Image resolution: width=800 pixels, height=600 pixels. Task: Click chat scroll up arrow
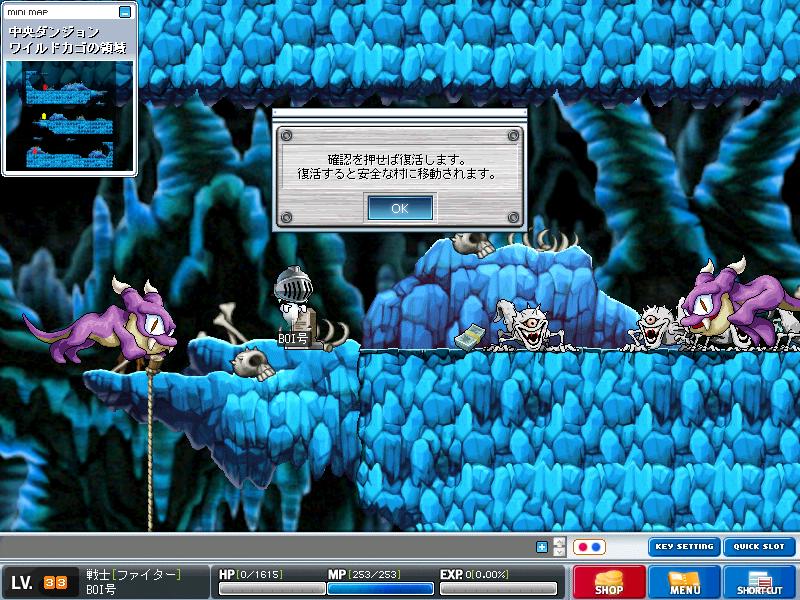pyautogui.click(x=560, y=542)
